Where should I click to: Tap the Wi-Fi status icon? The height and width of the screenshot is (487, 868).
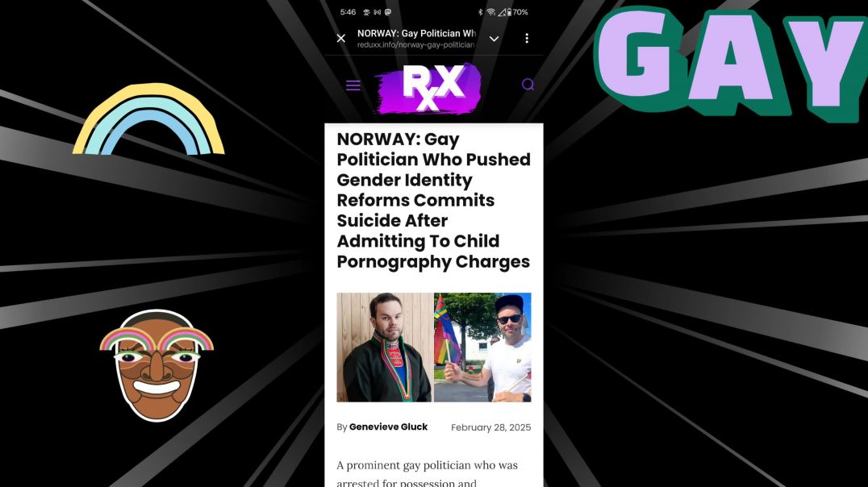(491, 12)
